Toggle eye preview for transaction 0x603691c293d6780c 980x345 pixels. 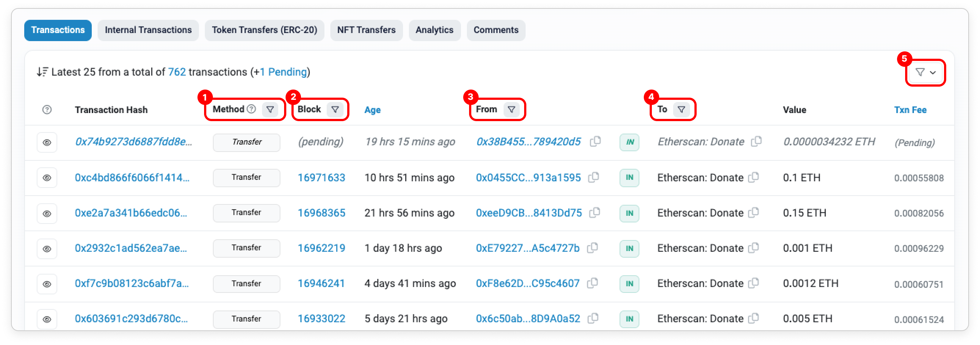[x=47, y=319]
